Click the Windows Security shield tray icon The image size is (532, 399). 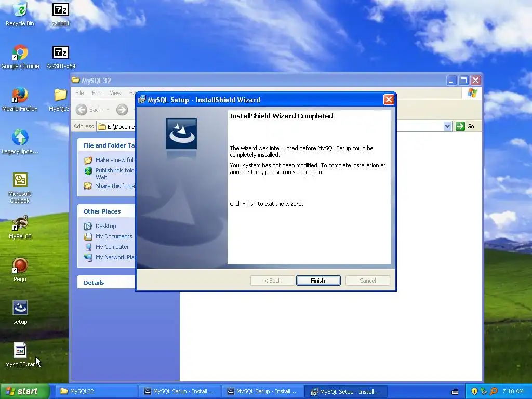pos(474,391)
